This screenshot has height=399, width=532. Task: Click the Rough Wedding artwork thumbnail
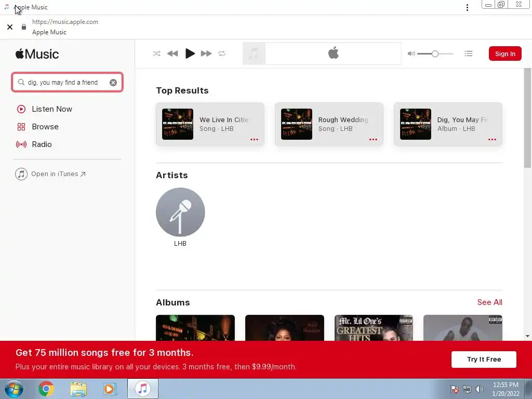pos(297,124)
